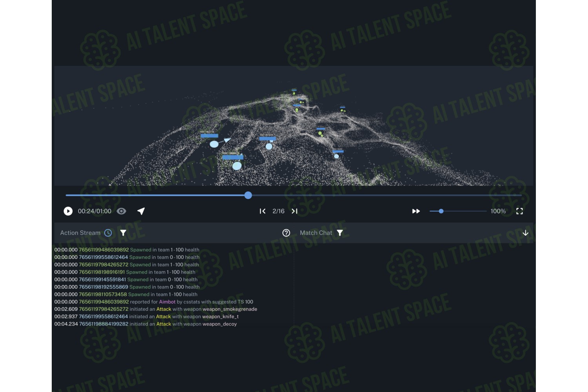Click the weapon_decoy text

coord(220,324)
